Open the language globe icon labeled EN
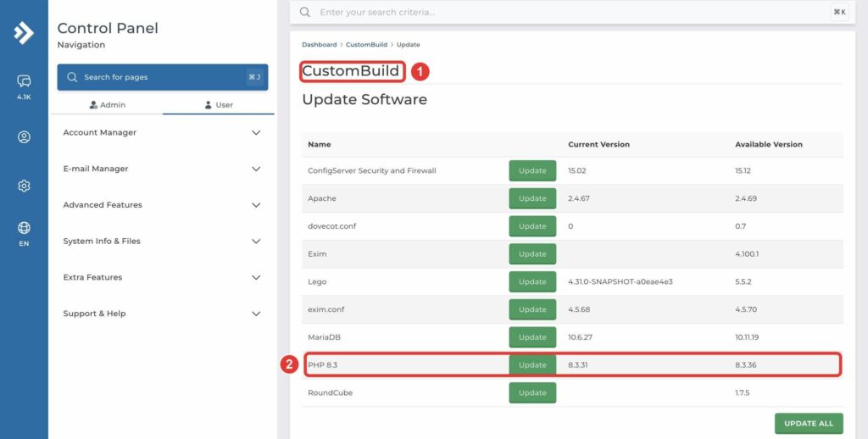 click(24, 227)
